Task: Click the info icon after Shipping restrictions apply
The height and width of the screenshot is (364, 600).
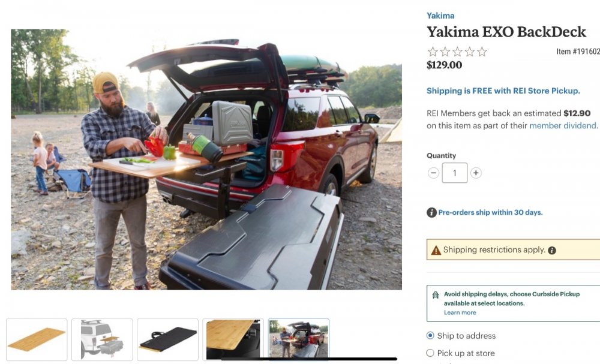Action: click(x=552, y=251)
